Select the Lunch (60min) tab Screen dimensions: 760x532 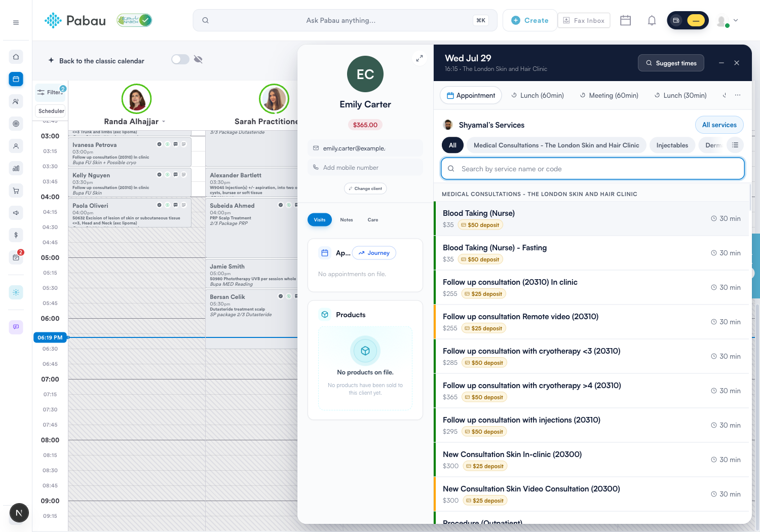[538, 95]
